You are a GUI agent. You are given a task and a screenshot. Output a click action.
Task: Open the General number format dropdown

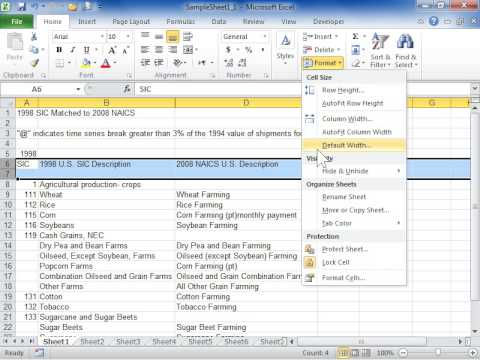pos(265,36)
